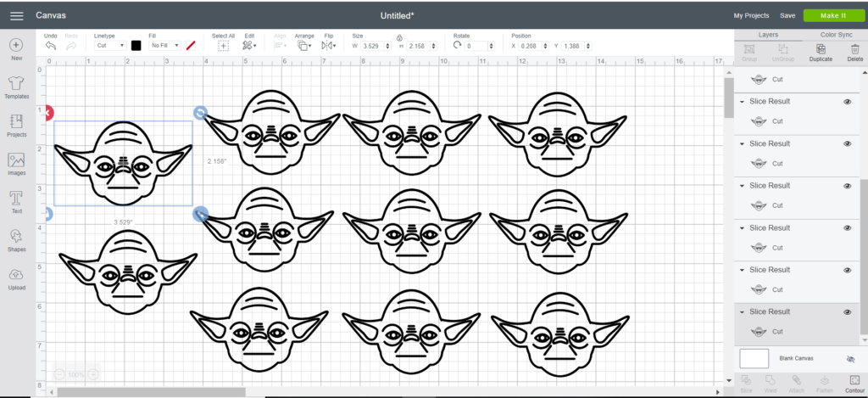Open the Fill No Fill dropdown
This screenshot has width=868, height=398.
pyautogui.click(x=165, y=46)
